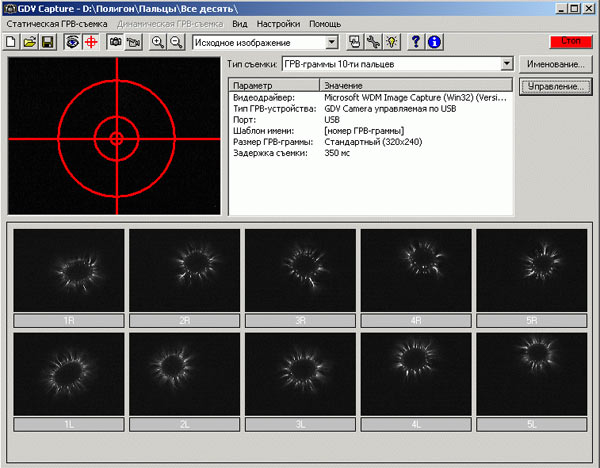Screen dimensions: 600x468
Task: Click the zoom in magnifier
Action: [158, 42]
